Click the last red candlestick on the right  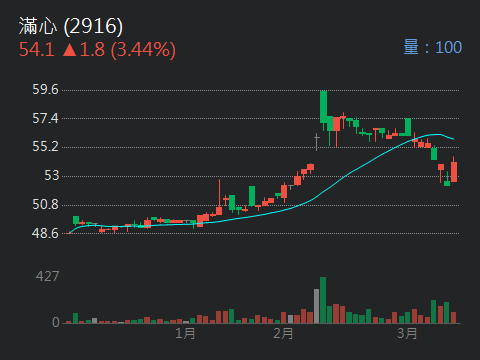[x=454, y=170]
